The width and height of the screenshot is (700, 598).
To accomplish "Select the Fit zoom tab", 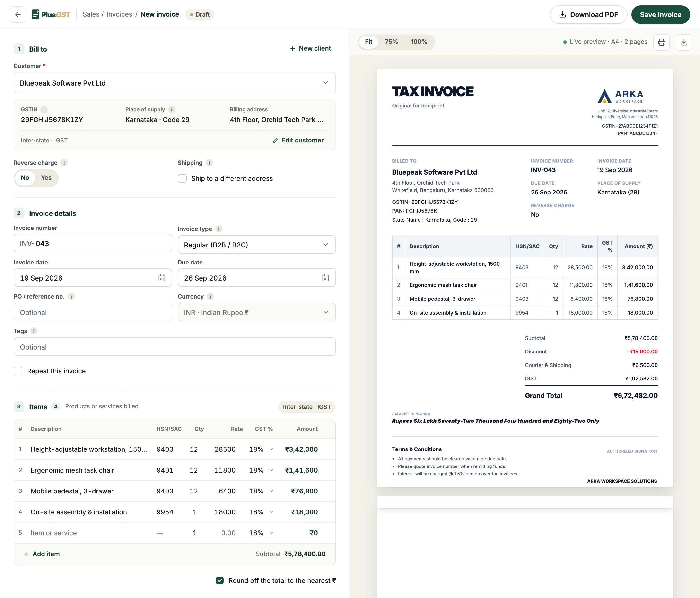I will pos(368,42).
